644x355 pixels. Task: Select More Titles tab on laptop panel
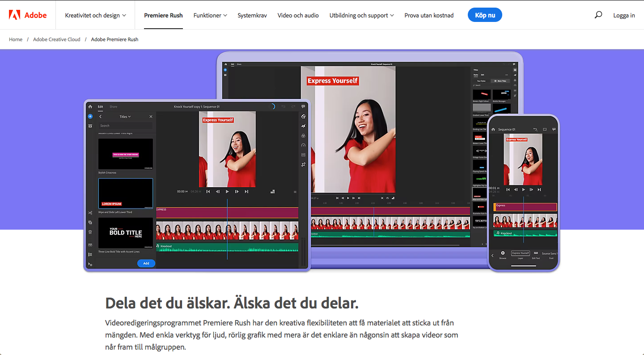click(x=501, y=81)
